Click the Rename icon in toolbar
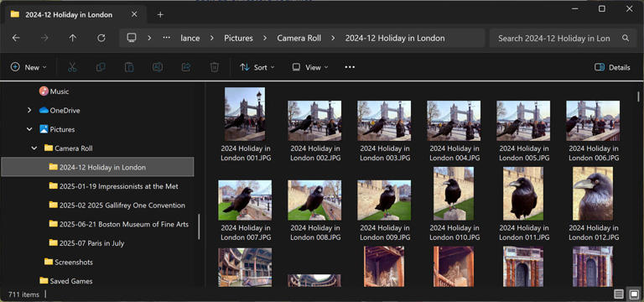Viewport: 644px width, 302px height. (158, 67)
